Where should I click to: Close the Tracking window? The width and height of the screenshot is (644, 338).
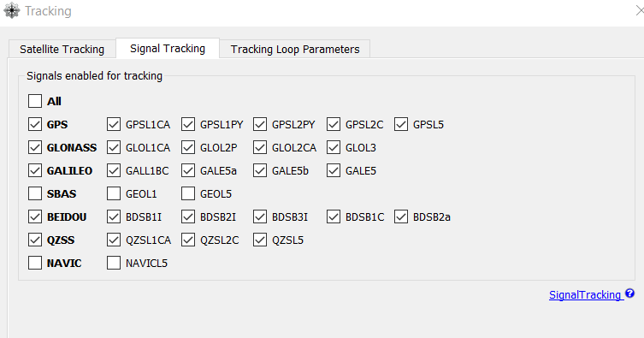click(639, 10)
